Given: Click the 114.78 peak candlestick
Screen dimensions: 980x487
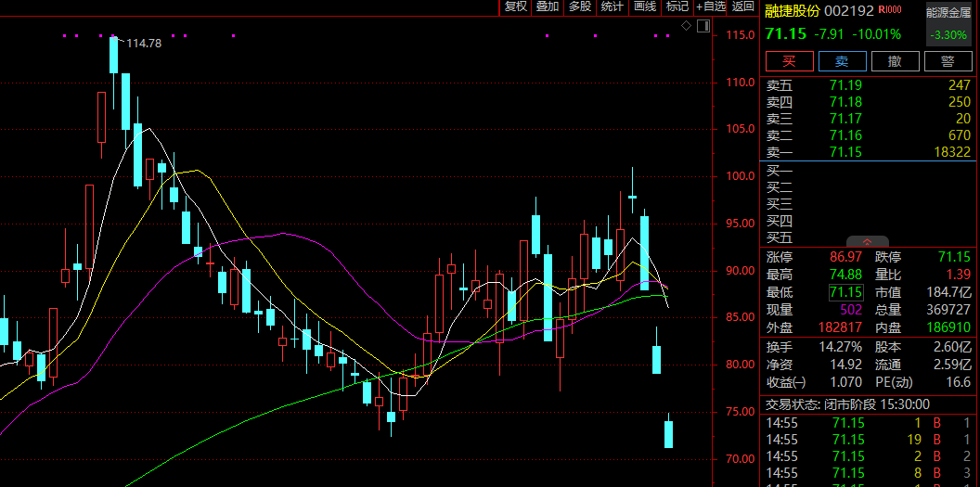Looking at the screenshot, I should pos(113,55).
